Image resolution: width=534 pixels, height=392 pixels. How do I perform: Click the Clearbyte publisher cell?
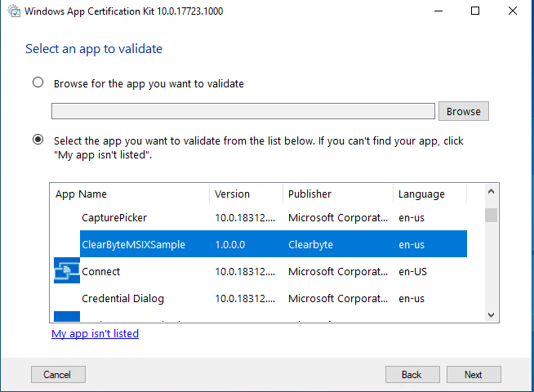[310, 244]
